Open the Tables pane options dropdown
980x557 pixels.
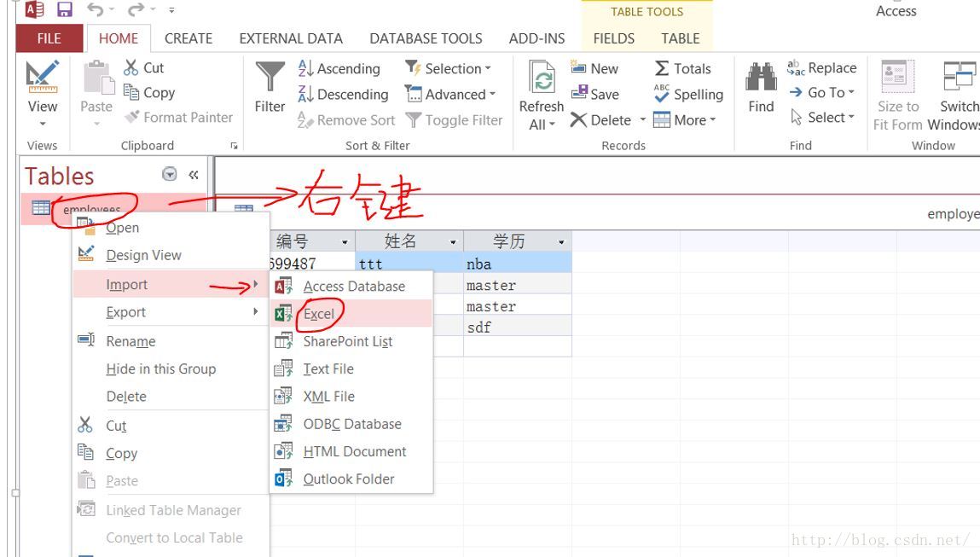click(x=170, y=174)
